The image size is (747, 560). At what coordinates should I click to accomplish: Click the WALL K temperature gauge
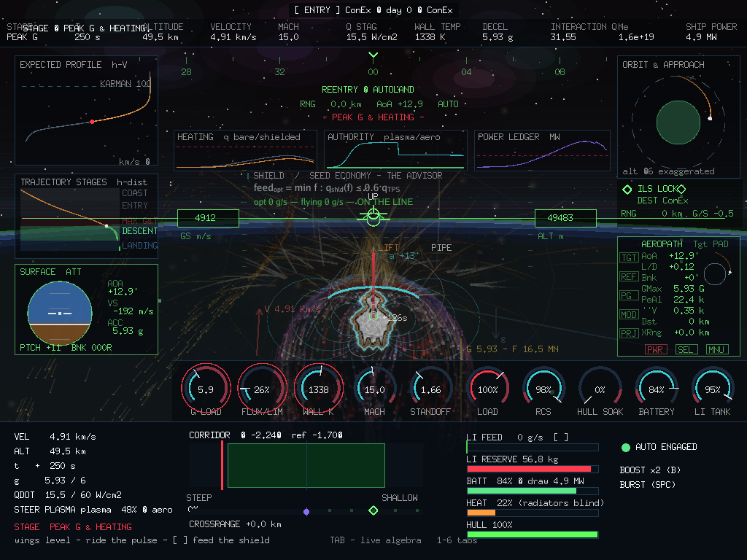click(319, 389)
